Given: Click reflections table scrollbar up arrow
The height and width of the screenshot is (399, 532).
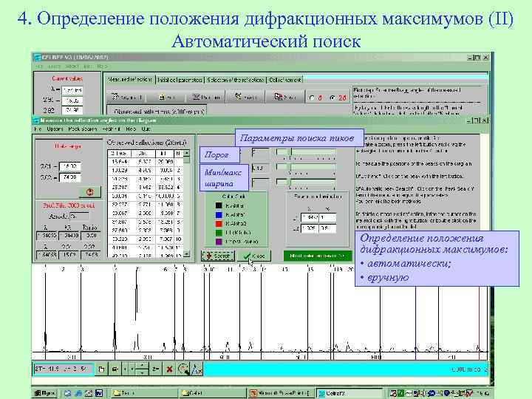Looking at the screenshot, I should 186,154.
